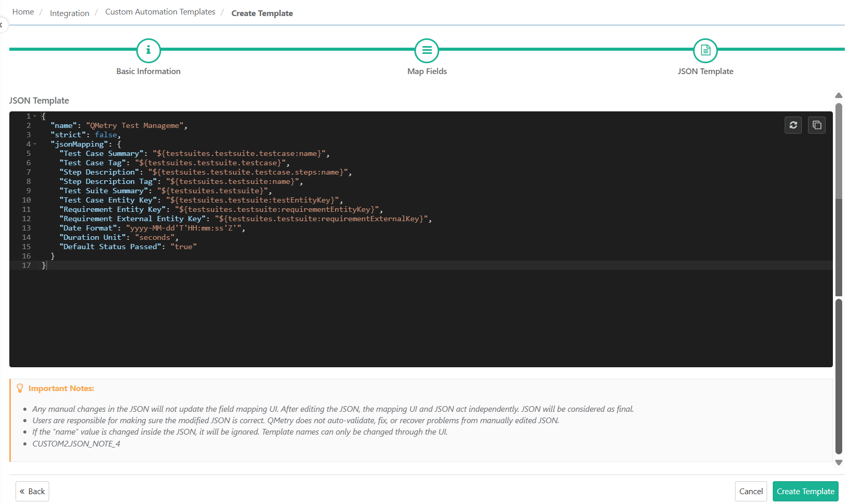Click the JSON Template section heading
This screenshot has width=851, height=504.
point(39,100)
